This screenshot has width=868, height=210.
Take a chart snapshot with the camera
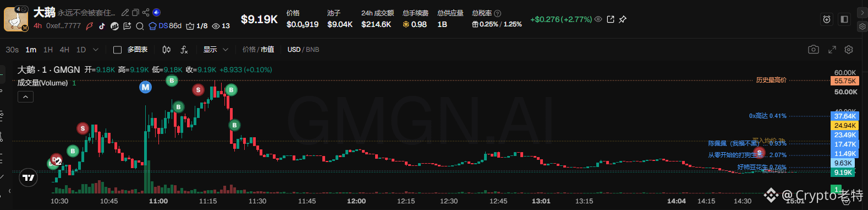coord(814,50)
